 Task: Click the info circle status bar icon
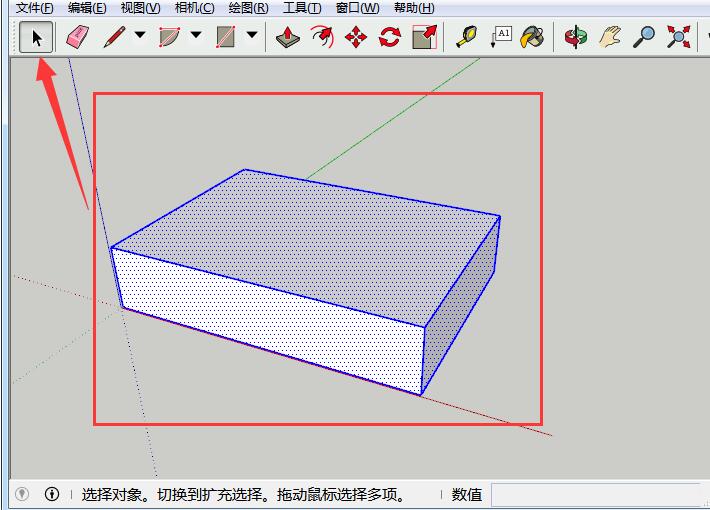52,494
